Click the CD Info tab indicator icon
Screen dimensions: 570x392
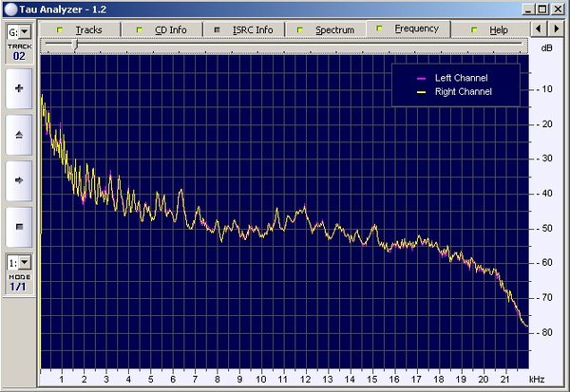pyautogui.click(x=140, y=29)
